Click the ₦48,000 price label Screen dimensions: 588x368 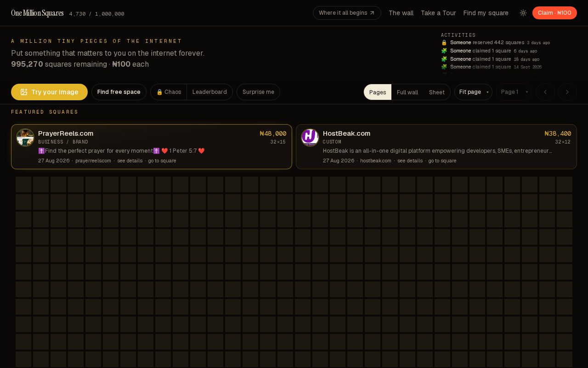(273, 133)
